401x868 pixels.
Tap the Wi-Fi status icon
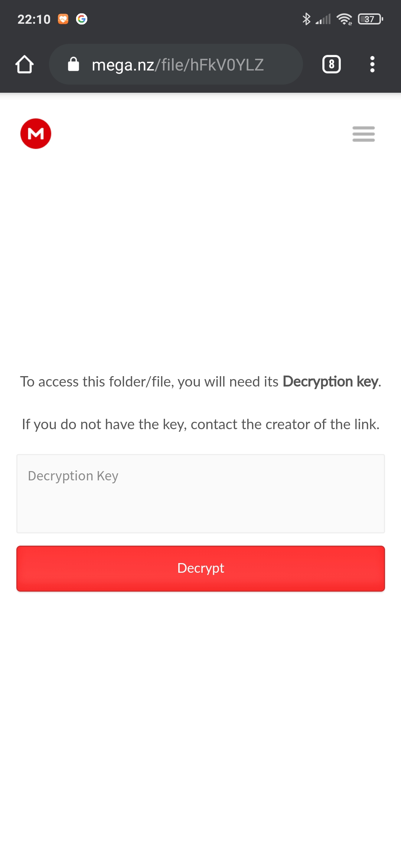tap(345, 19)
